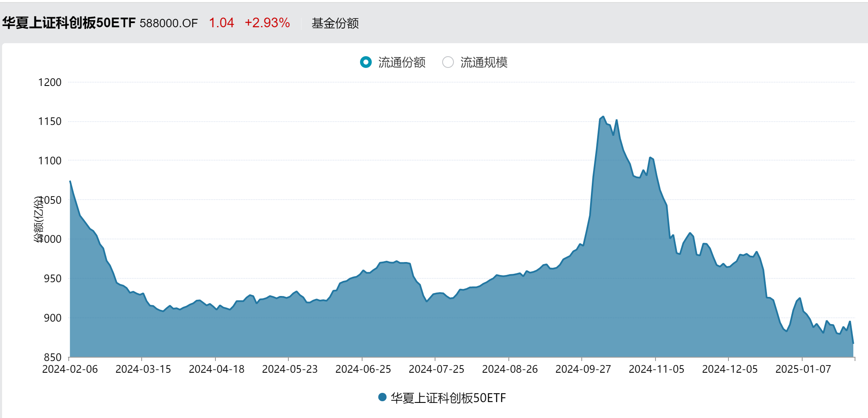The image size is (868, 418).
Task: Click the y-axis title 份额(亿份)
Action: [39, 219]
